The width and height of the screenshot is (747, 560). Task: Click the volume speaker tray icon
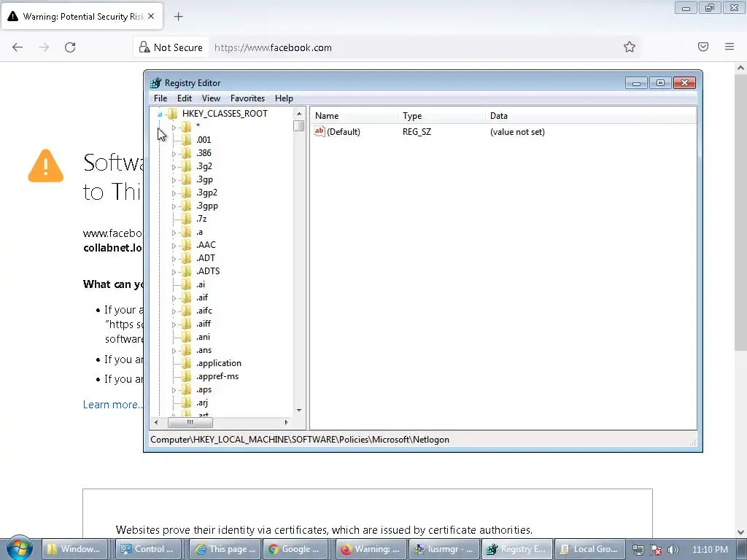pos(673,550)
